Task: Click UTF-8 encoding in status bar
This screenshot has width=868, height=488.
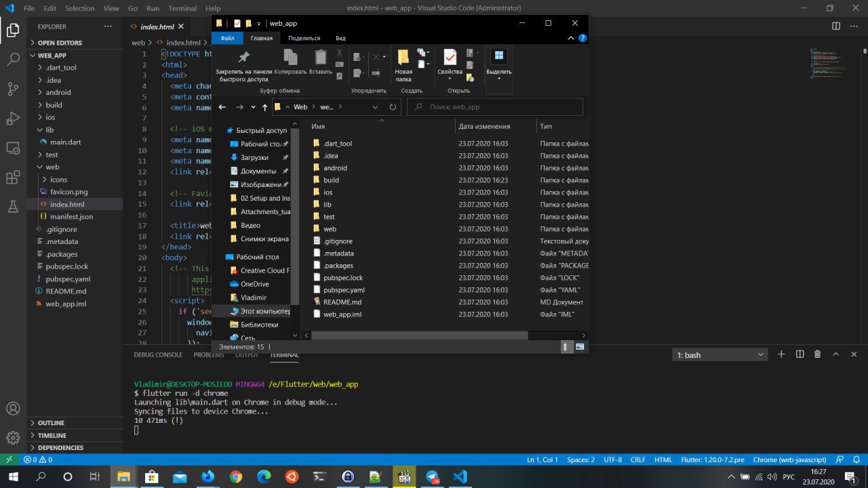Action: (x=612, y=460)
